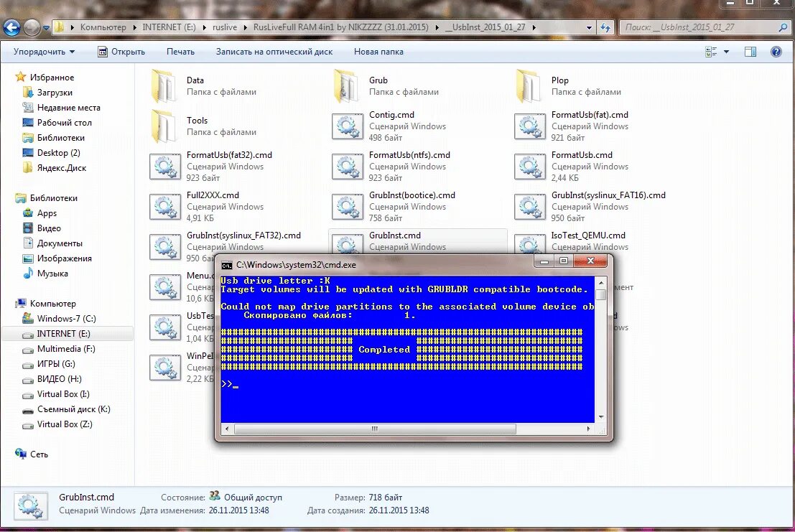Select Яндекс.Диск in the sidebar
Viewport: 795px width, 532px height.
(x=61, y=168)
